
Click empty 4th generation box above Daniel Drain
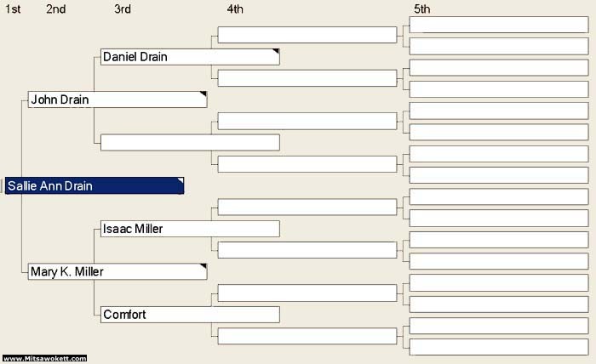tap(307, 35)
